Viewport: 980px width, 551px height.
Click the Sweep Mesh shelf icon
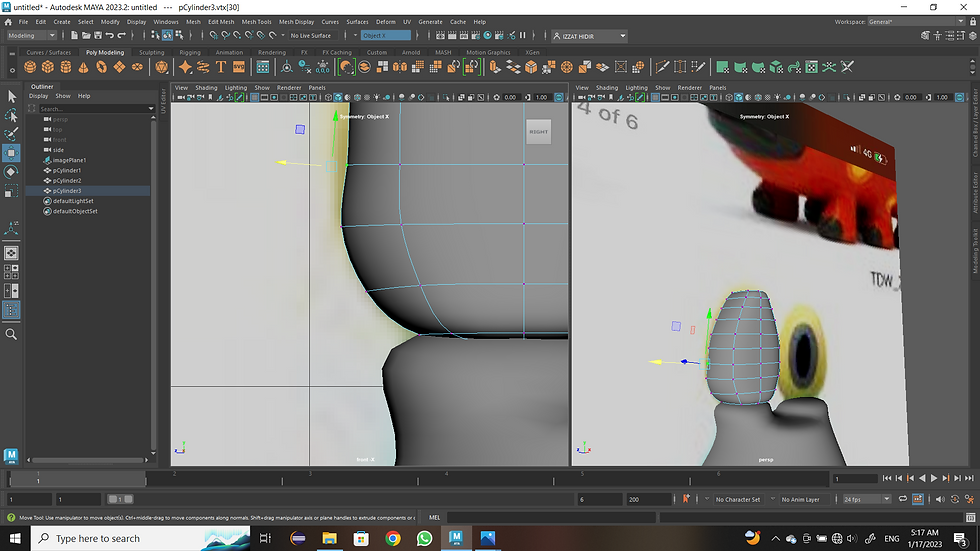[x=203, y=67]
